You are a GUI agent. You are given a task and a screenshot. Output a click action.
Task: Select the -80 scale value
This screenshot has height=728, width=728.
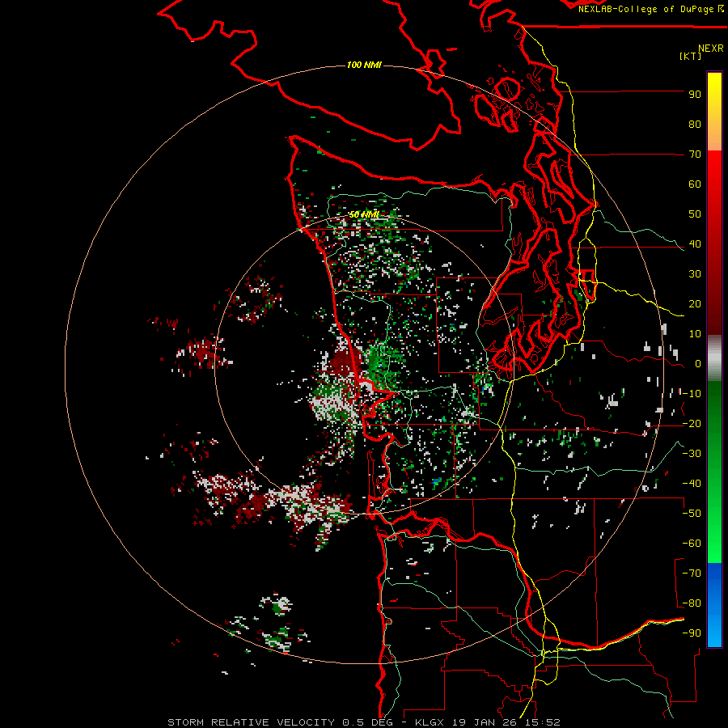[x=692, y=603]
